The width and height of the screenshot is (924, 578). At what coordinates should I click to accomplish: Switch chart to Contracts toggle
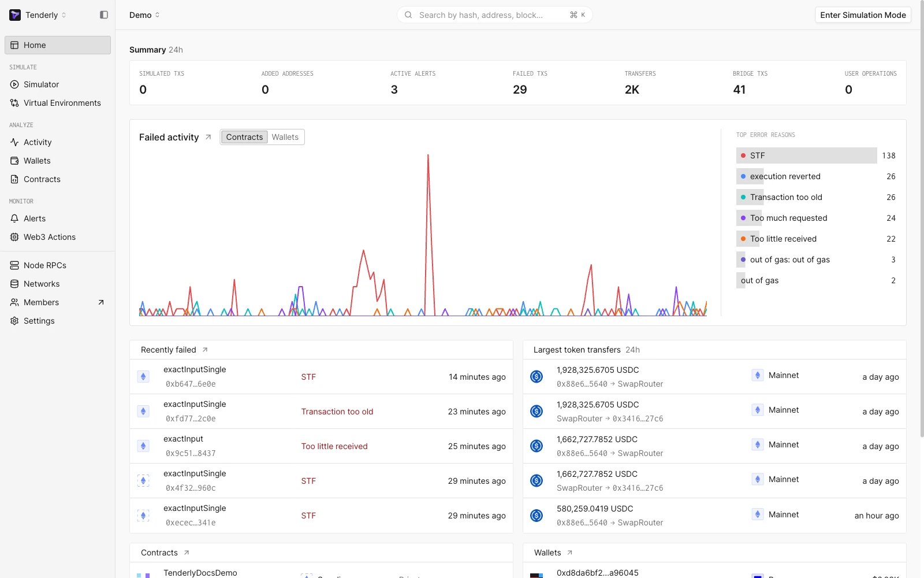coord(244,137)
